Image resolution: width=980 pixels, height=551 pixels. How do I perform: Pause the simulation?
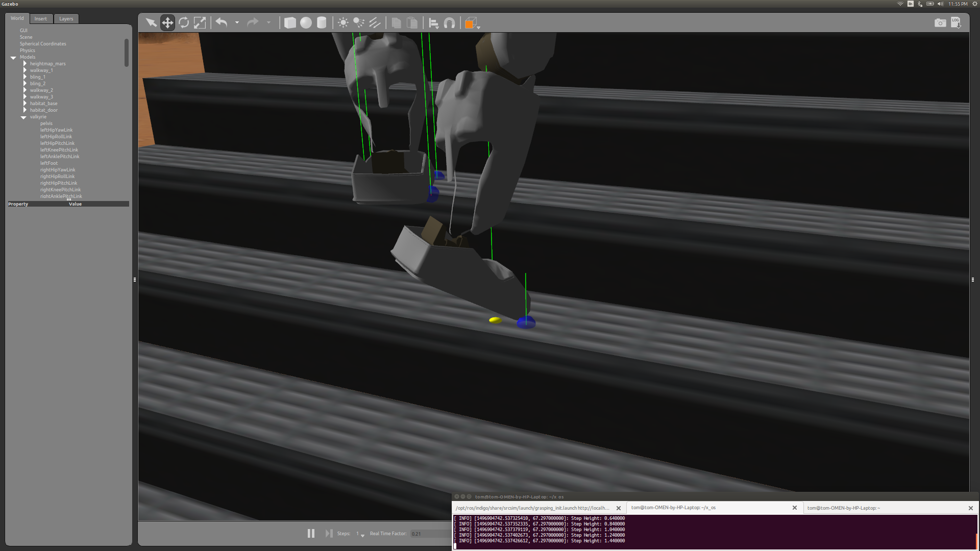(311, 533)
